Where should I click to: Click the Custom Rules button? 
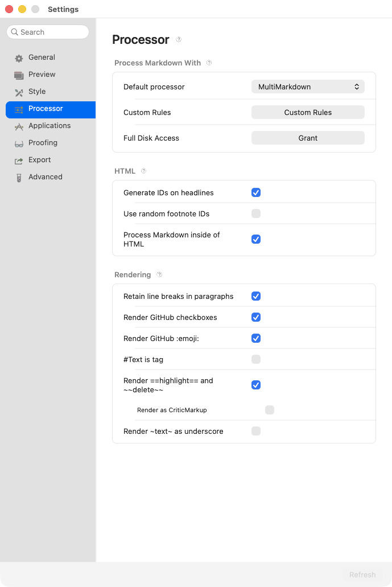308,112
